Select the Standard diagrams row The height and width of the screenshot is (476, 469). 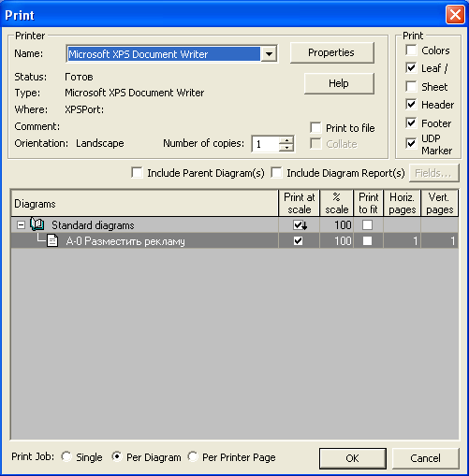tap(235, 224)
